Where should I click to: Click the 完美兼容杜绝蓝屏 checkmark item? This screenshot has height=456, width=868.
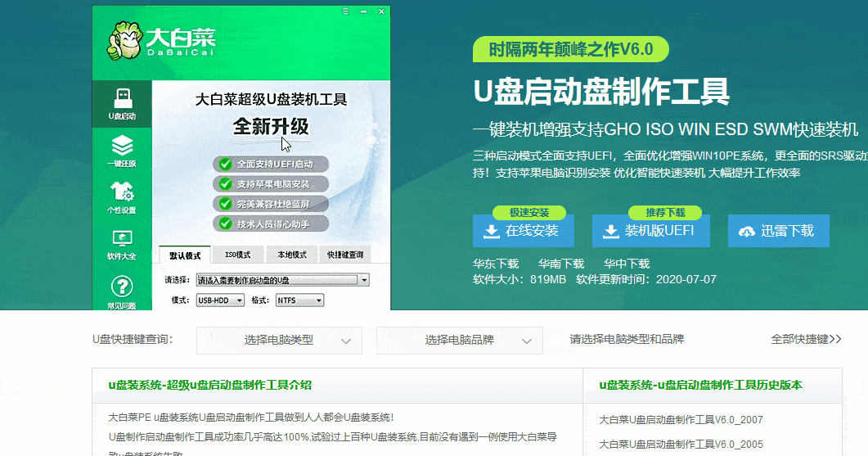(x=271, y=204)
